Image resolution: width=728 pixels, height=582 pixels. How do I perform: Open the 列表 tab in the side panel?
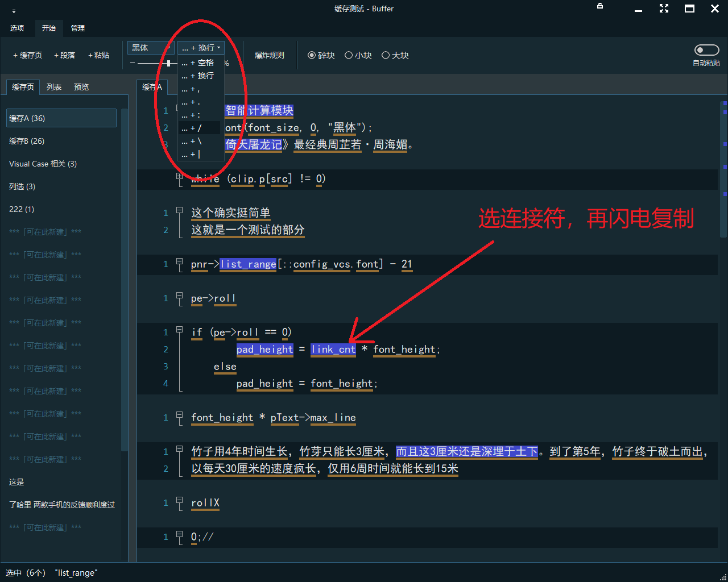(54, 87)
